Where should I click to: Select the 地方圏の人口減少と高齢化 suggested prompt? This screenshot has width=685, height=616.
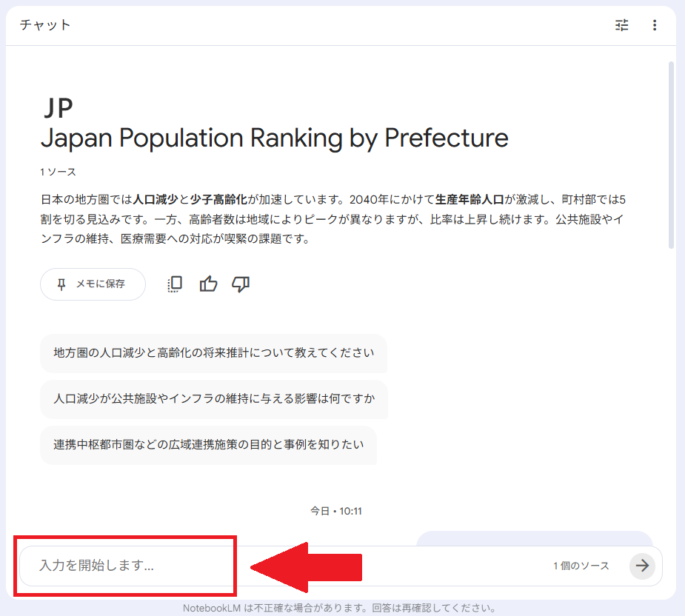click(213, 354)
